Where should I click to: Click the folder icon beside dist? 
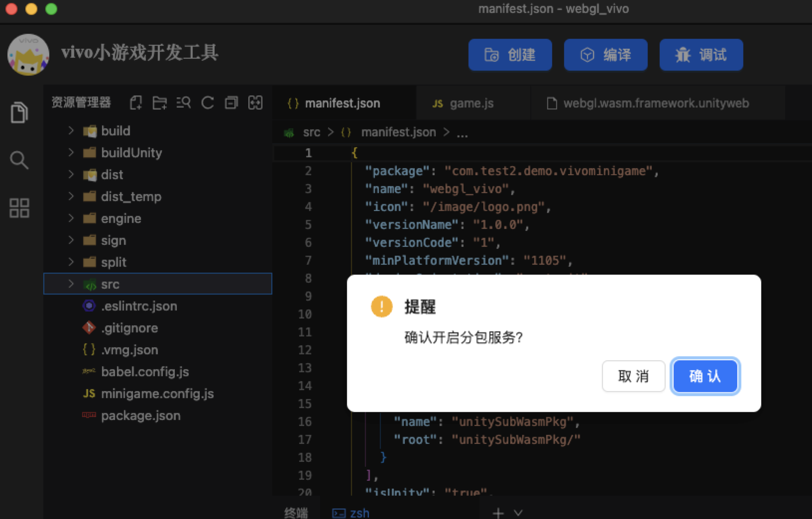[90, 175]
